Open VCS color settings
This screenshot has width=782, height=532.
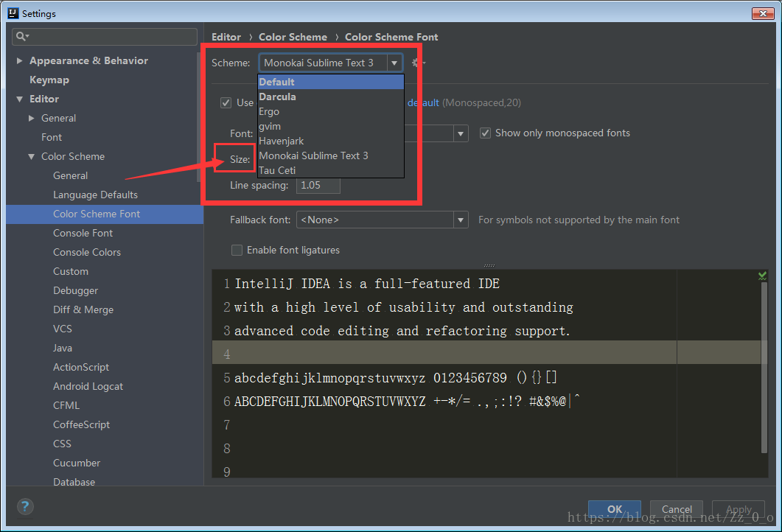click(x=63, y=329)
